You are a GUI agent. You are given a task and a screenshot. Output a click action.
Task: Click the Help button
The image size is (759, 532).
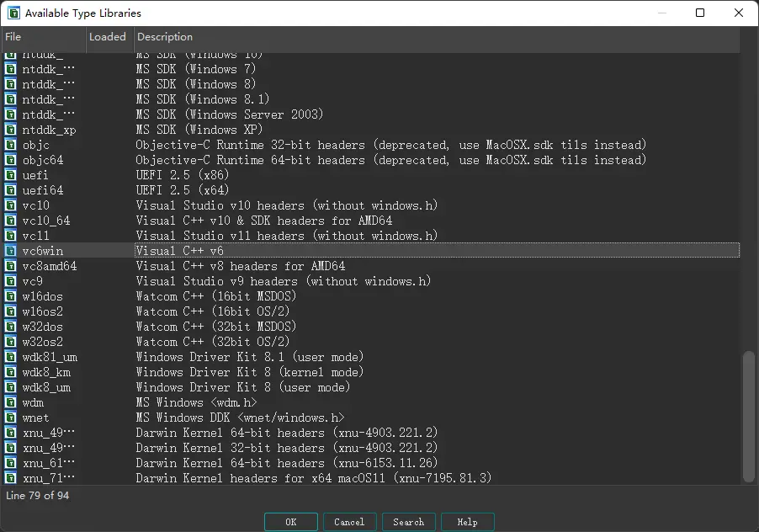pos(468,522)
